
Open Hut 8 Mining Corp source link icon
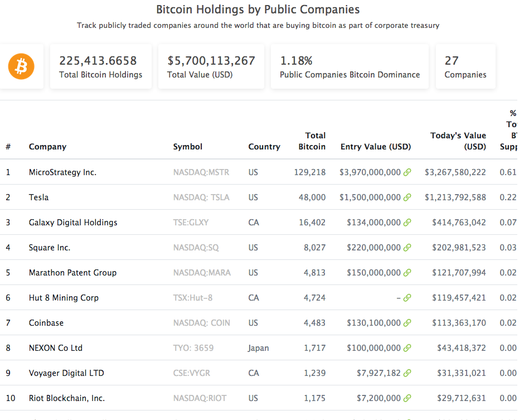coord(407,298)
